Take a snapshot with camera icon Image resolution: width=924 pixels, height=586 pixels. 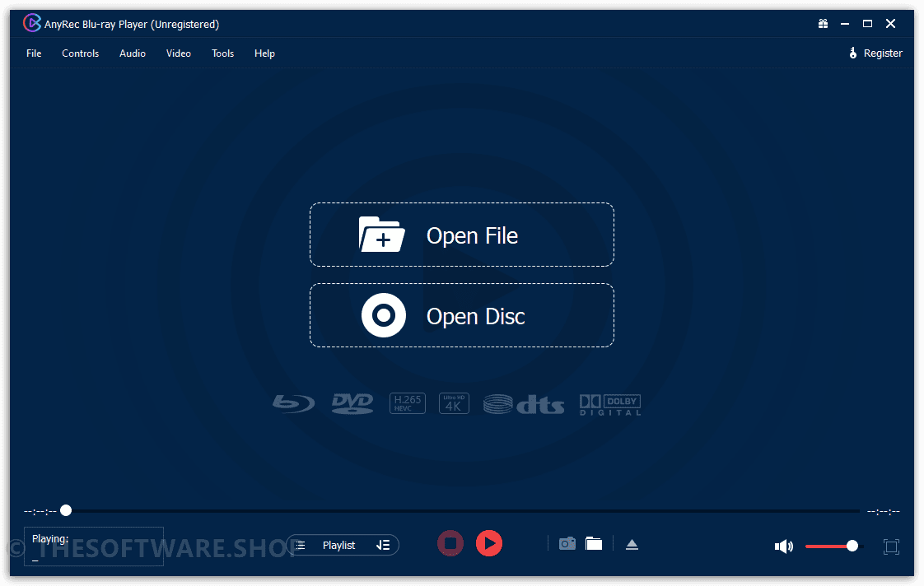pyautogui.click(x=567, y=543)
